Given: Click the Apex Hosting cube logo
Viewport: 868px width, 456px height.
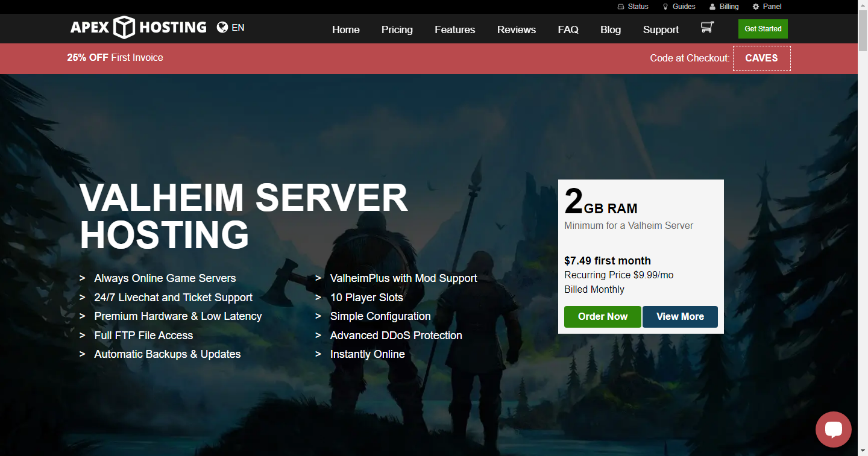Looking at the screenshot, I should pos(125,28).
